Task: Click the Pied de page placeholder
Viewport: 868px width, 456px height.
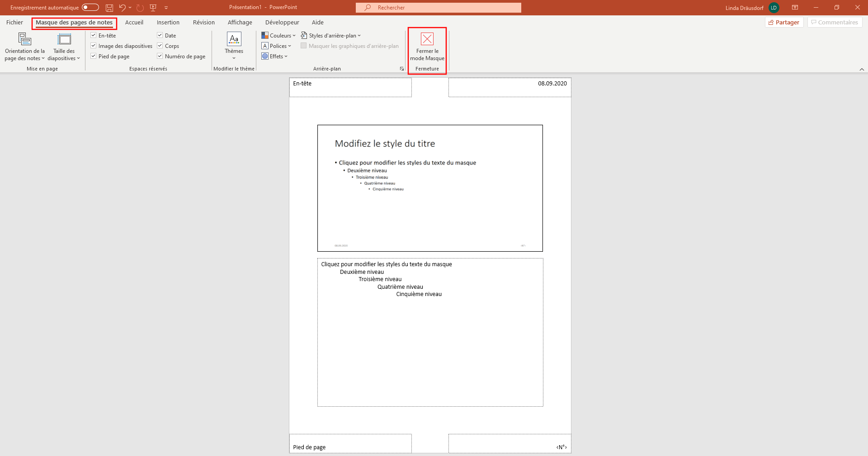Action: coord(350,443)
